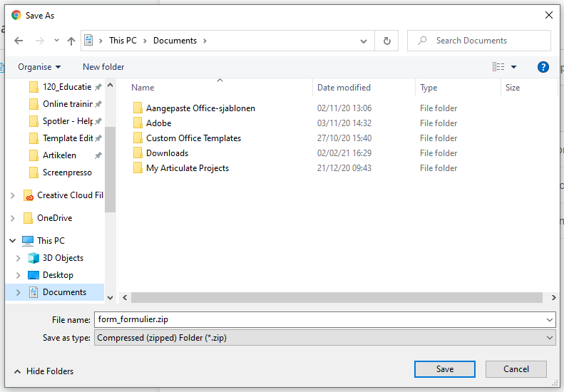Click the New folder button
This screenshot has width=564, height=392.
click(103, 67)
